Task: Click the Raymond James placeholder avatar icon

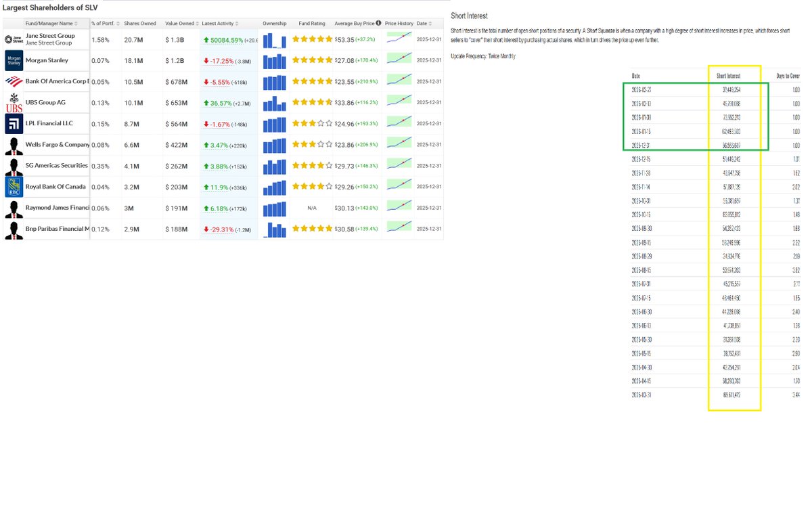Action: coord(14,208)
